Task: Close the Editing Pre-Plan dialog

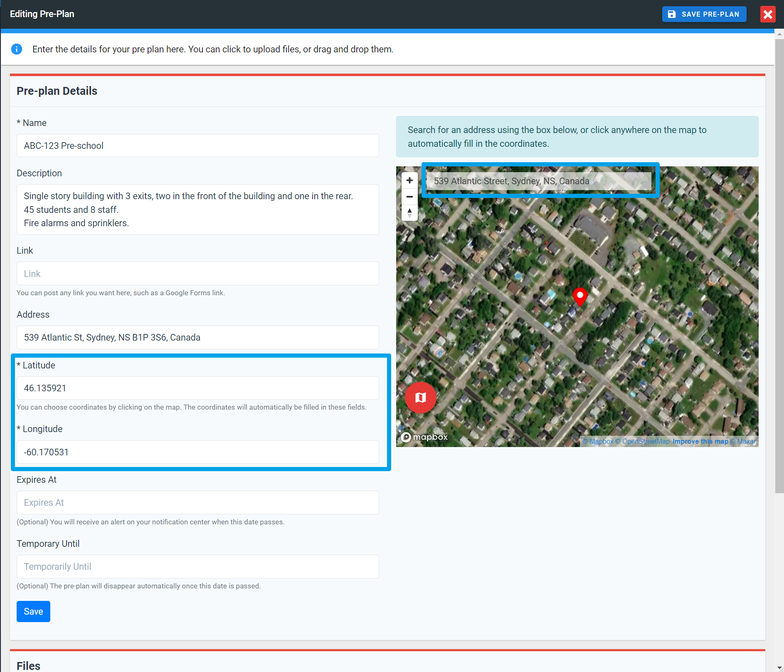Action: (x=767, y=14)
